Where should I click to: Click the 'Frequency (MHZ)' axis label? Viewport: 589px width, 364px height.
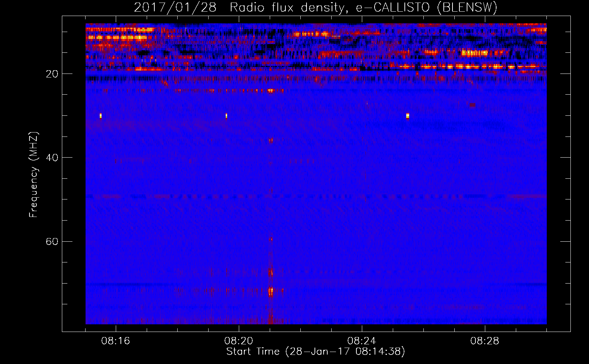(x=33, y=175)
